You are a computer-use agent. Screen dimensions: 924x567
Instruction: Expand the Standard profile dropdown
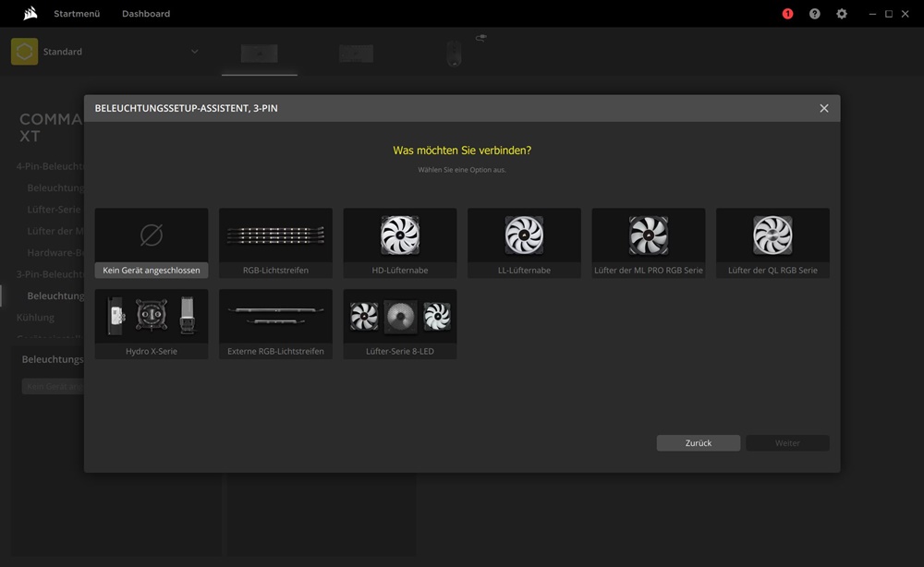pyautogui.click(x=194, y=52)
